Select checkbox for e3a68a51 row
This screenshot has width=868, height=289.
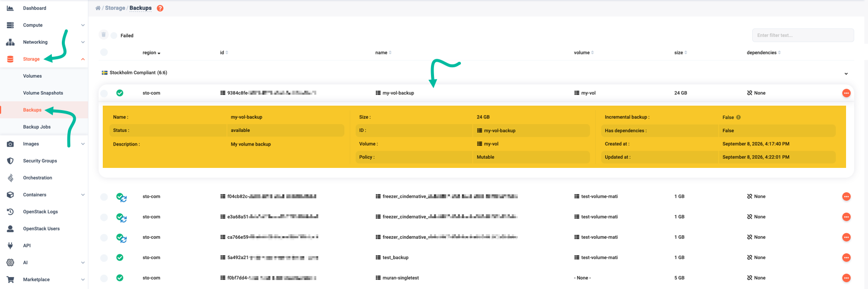click(x=104, y=217)
